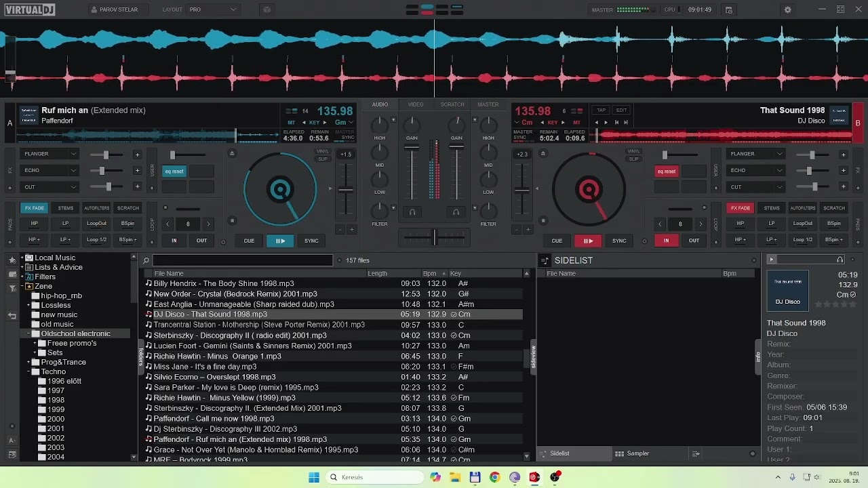The height and width of the screenshot is (488, 868).
Task: Click font size icon in browser sidebar
Action: coord(12,440)
